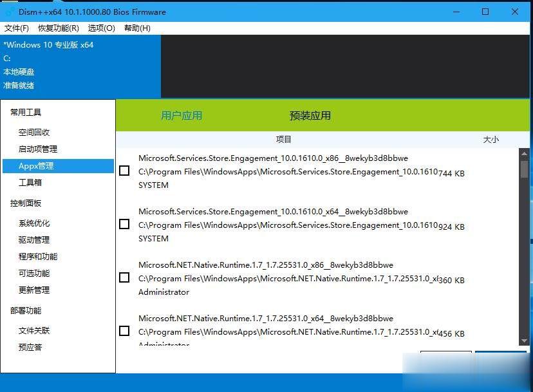Close the Dism++ window

click(x=514, y=12)
